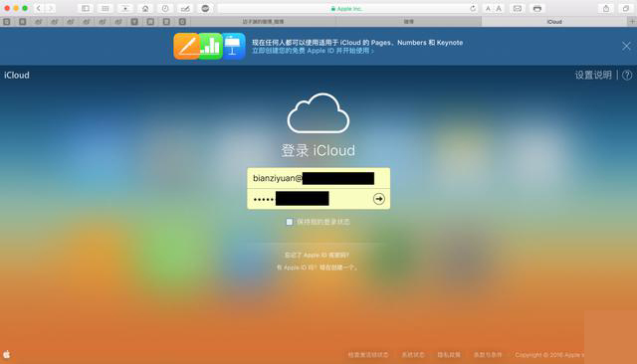The width and height of the screenshot is (637, 364).
Task: Toggle the keep me signed in checkbox
Action: [290, 222]
